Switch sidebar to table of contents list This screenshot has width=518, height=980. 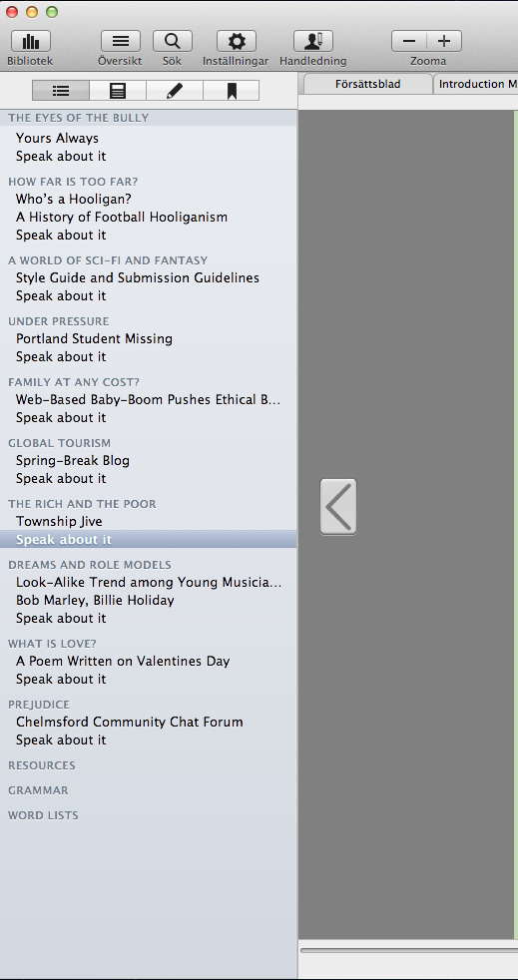click(x=61, y=91)
